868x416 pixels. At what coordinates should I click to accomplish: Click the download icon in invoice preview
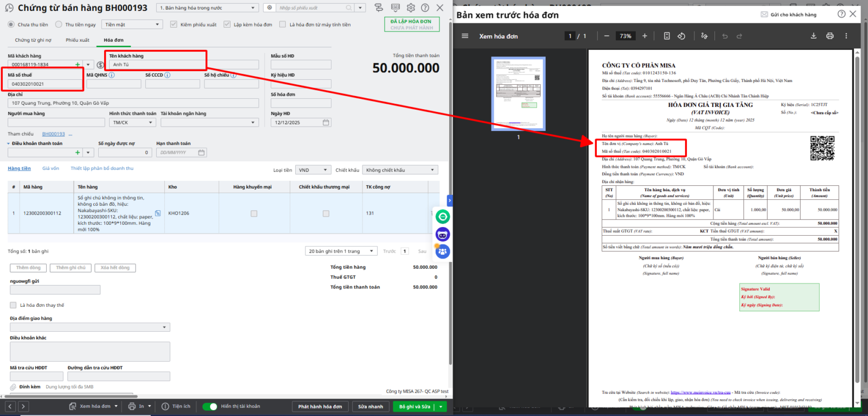(813, 36)
